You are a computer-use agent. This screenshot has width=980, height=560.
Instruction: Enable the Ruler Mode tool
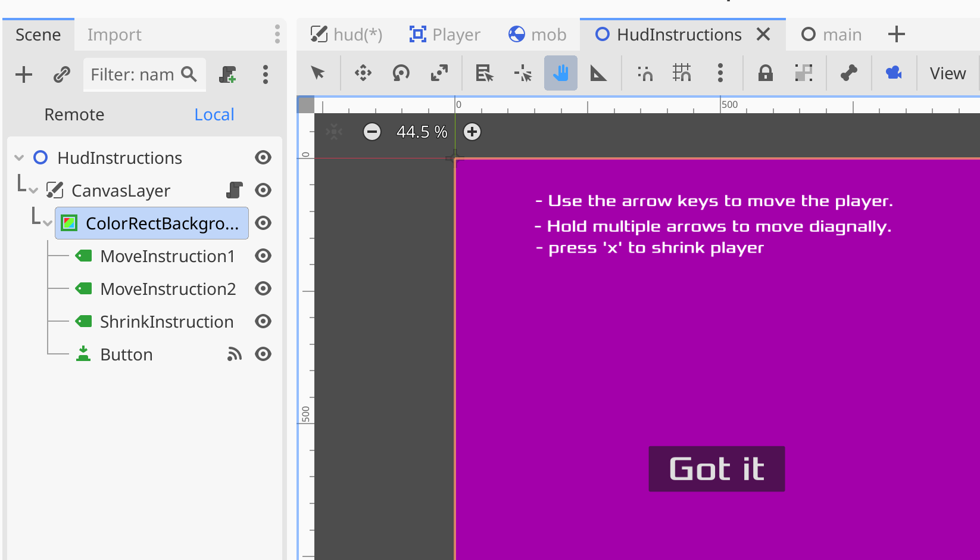(x=598, y=73)
